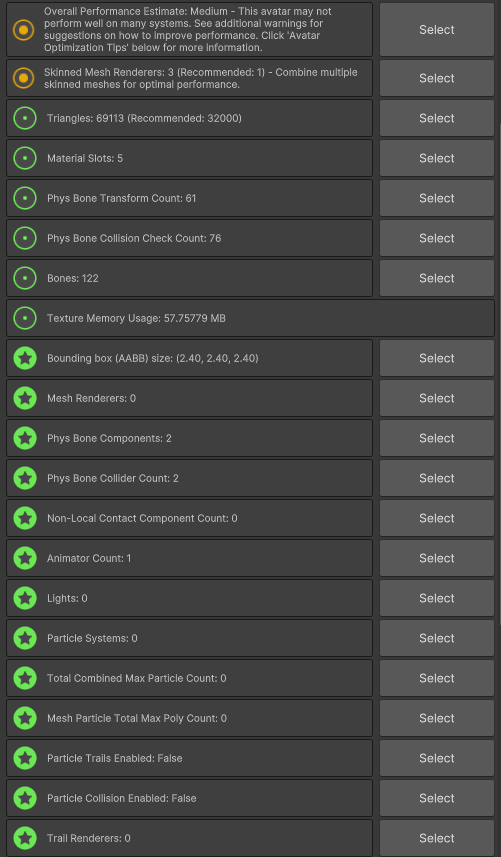This screenshot has width=501, height=857.
Task: Select the Material Slots objects
Action: point(437,158)
